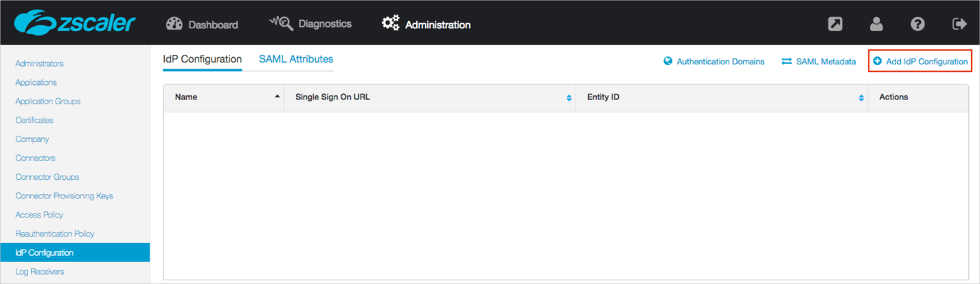
Task: Open the SAML Metadata link
Action: pos(819,62)
